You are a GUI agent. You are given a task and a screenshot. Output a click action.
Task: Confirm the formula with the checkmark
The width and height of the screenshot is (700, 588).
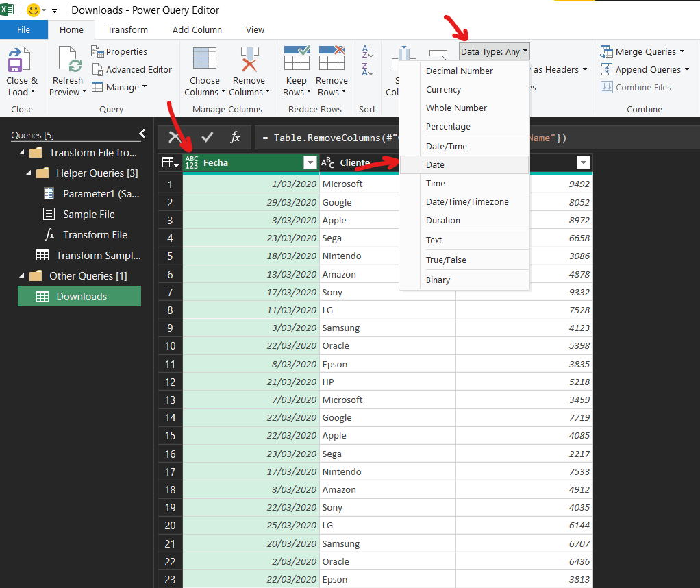tap(208, 137)
